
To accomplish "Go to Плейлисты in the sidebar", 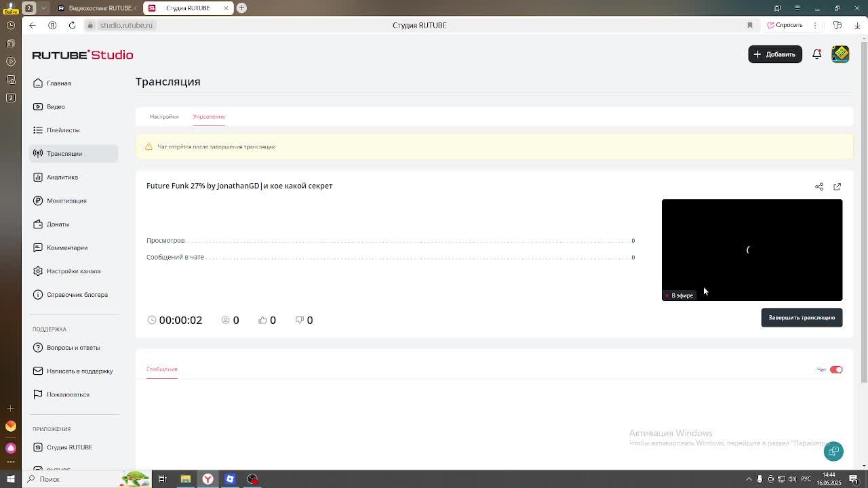I will coord(73,130).
